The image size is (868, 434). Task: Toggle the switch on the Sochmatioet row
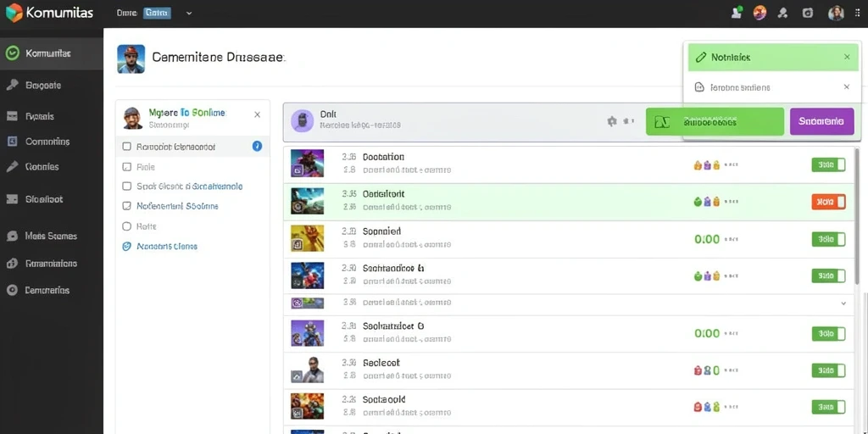pyautogui.click(x=829, y=333)
